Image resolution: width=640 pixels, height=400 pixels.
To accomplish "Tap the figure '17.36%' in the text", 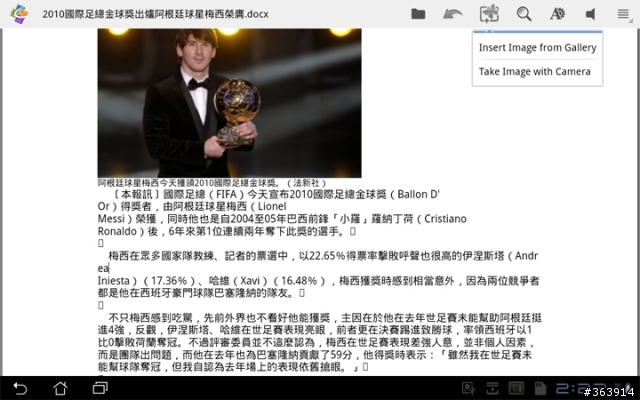I will click(x=169, y=281).
